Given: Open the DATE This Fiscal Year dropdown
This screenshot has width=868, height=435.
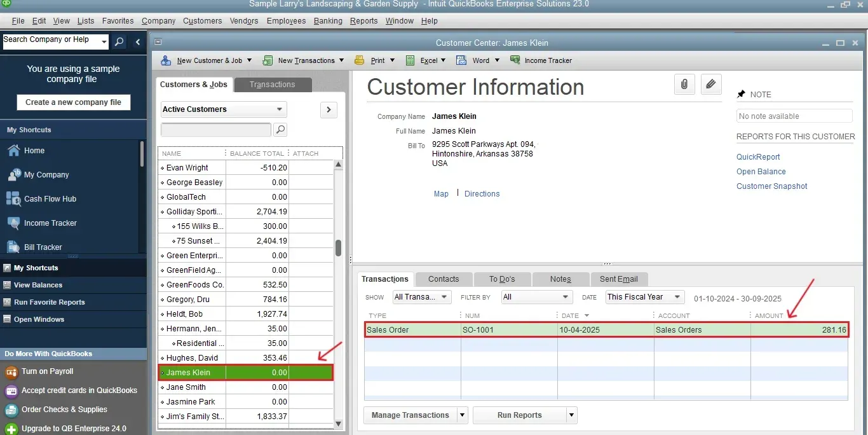Looking at the screenshot, I should [x=645, y=297].
